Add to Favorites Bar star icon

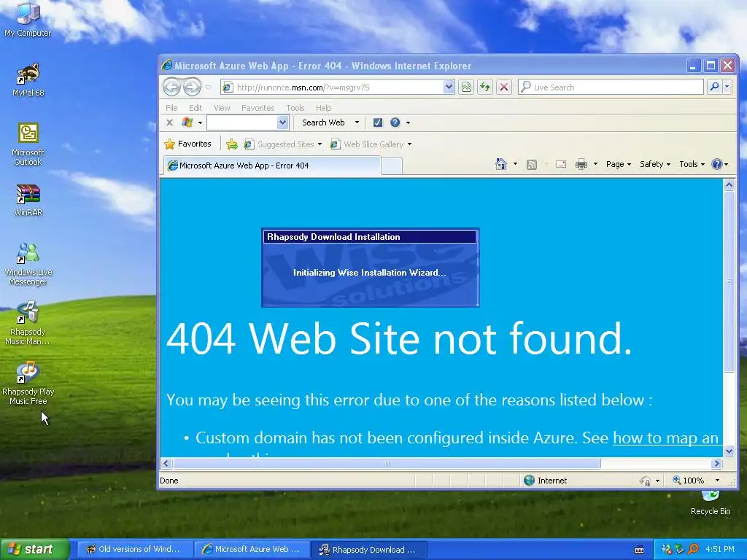pyautogui.click(x=232, y=144)
